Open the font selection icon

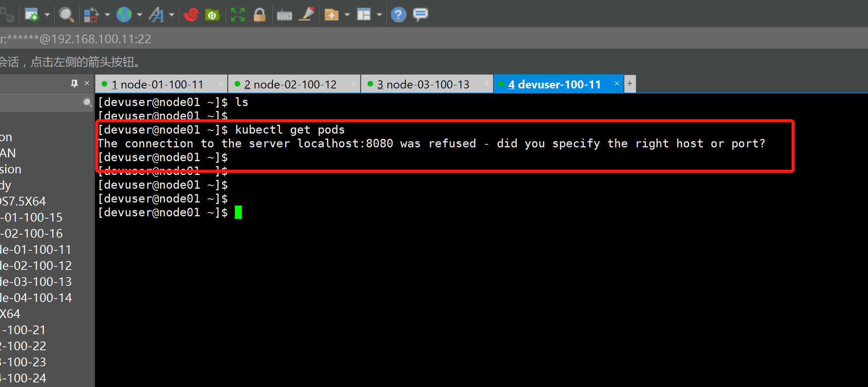click(156, 15)
